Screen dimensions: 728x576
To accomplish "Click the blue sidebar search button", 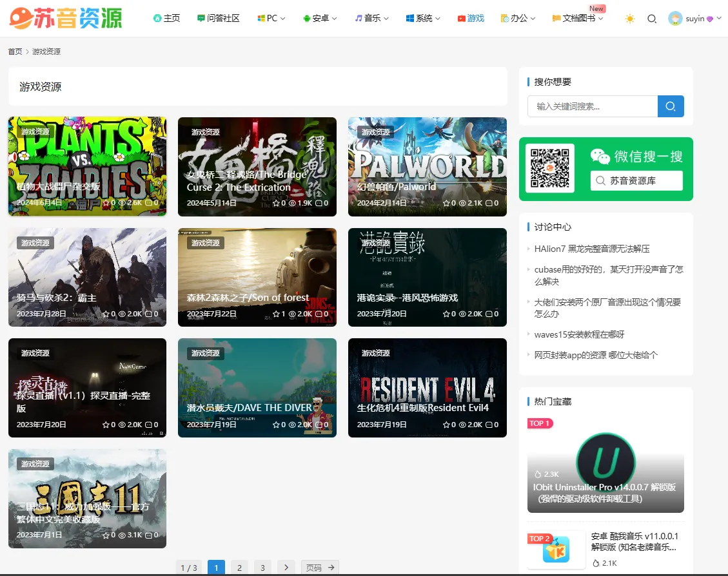I will (671, 106).
